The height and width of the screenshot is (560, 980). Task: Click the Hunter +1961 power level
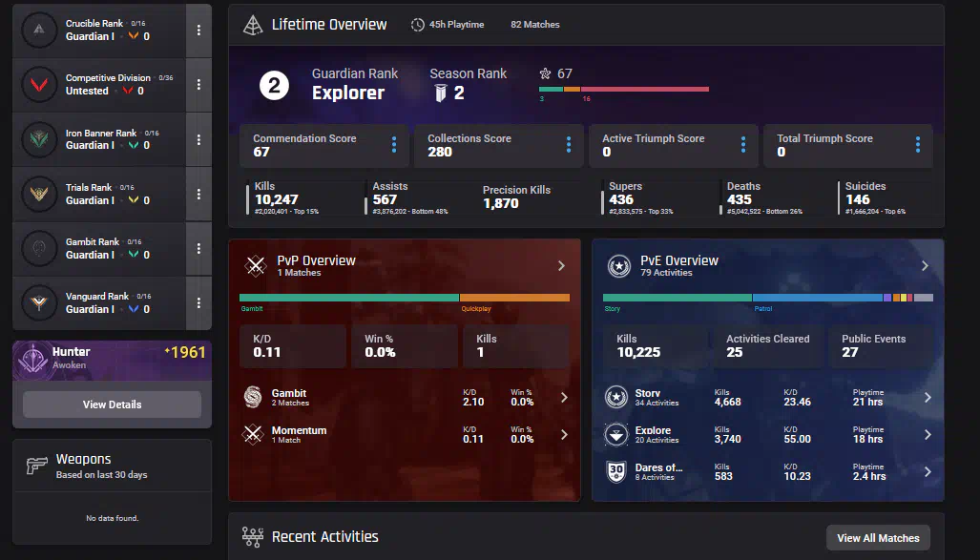coord(185,352)
